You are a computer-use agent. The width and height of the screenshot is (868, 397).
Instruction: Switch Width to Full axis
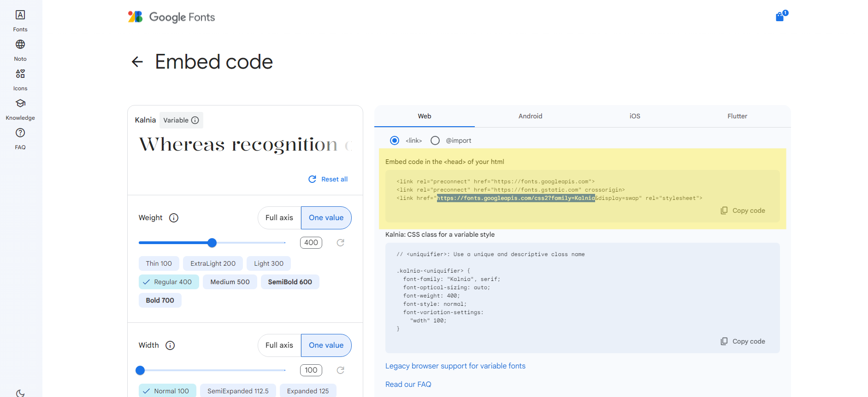click(279, 345)
